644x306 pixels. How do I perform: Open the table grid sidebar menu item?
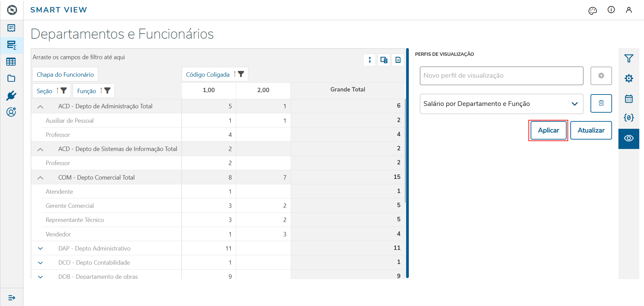tap(11, 62)
